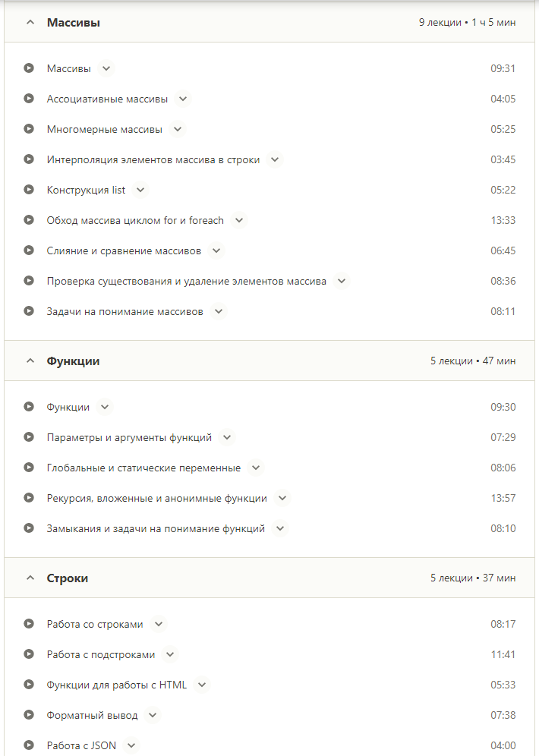Viewport: 539px width, 756px height.
Task: Click play icon next to Форматный вывод
Action: coord(29,715)
